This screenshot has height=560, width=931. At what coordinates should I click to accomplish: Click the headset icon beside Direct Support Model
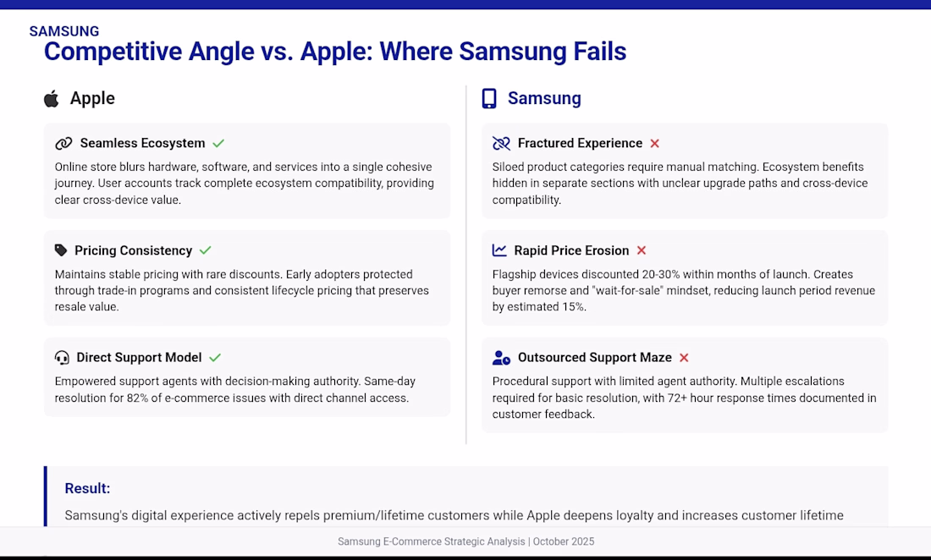pyautogui.click(x=62, y=358)
